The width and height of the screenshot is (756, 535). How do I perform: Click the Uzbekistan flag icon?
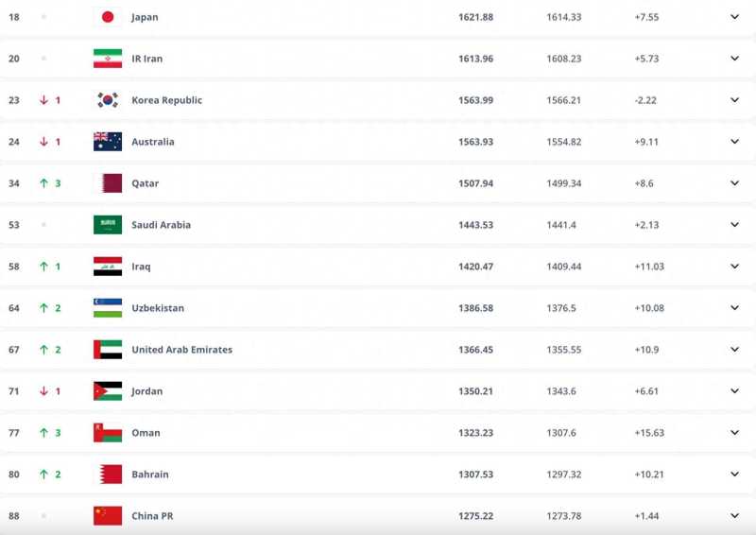[107, 308]
